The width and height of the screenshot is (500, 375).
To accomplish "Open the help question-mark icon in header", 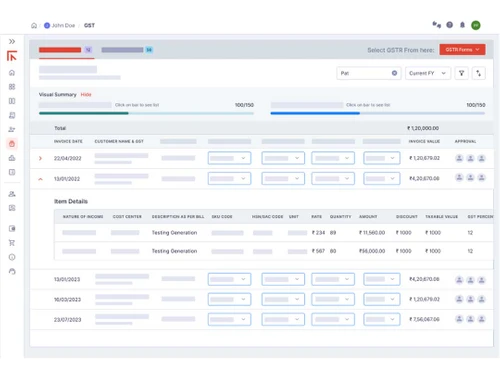I will [x=450, y=25].
